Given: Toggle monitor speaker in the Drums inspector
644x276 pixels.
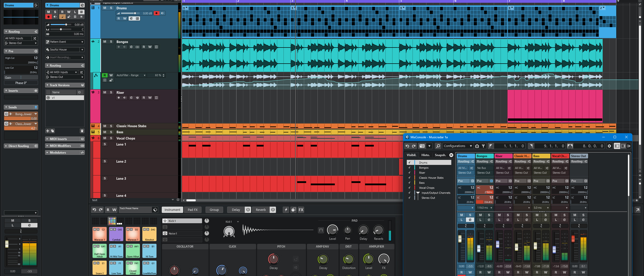Looking at the screenshot, I should click(x=55, y=17).
